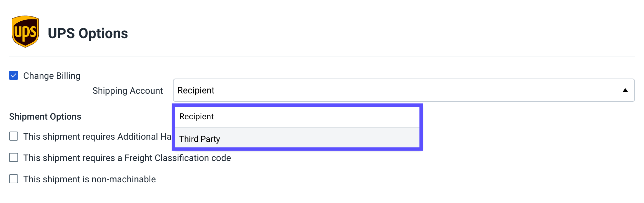644x203 pixels.
Task: Click the Shipment Options section heading
Action: [x=45, y=116]
